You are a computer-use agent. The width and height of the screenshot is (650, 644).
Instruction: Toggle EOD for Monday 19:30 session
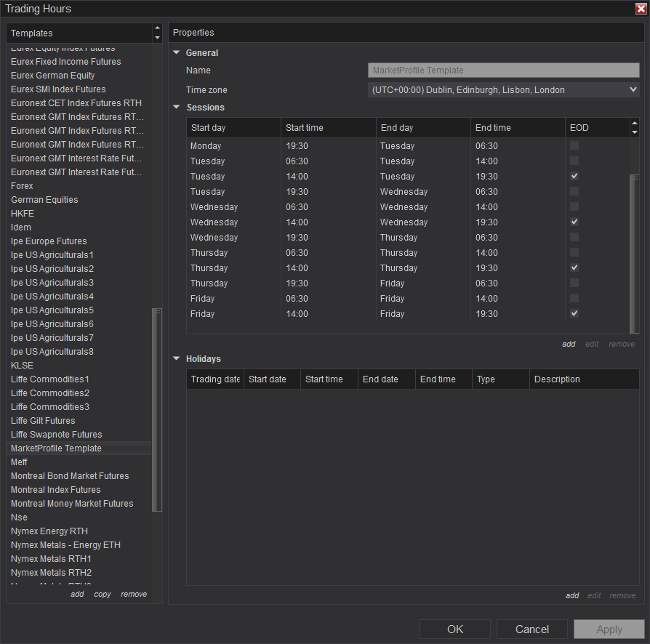point(574,145)
